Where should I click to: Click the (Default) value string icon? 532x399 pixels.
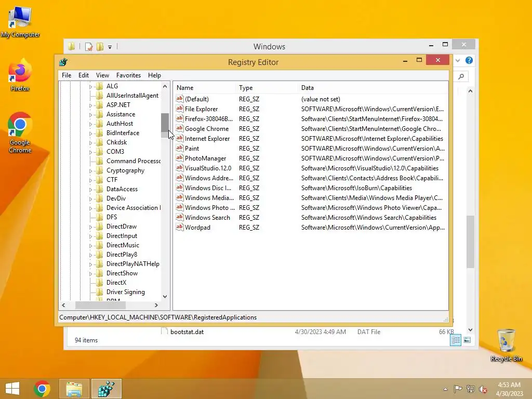[179, 99]
